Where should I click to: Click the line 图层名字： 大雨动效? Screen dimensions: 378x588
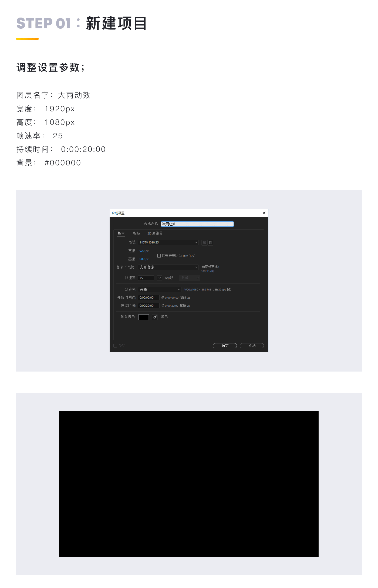pyautogui.click(x=53, y=95)
